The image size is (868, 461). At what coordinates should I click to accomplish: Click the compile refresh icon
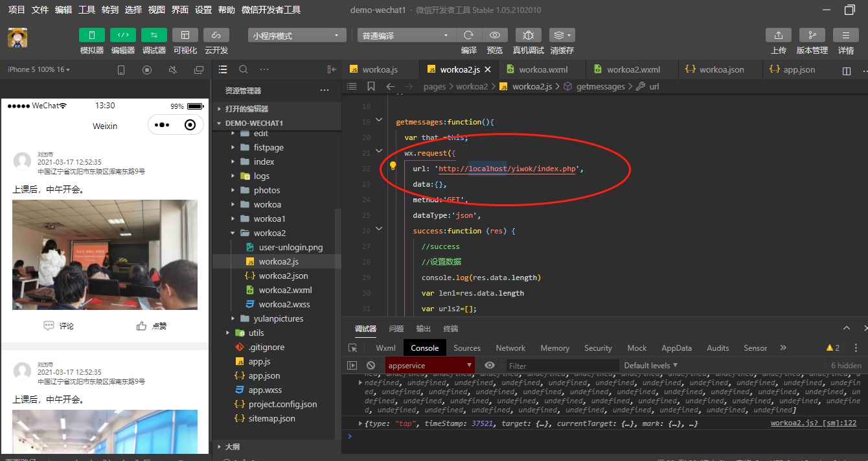(468, 35)
